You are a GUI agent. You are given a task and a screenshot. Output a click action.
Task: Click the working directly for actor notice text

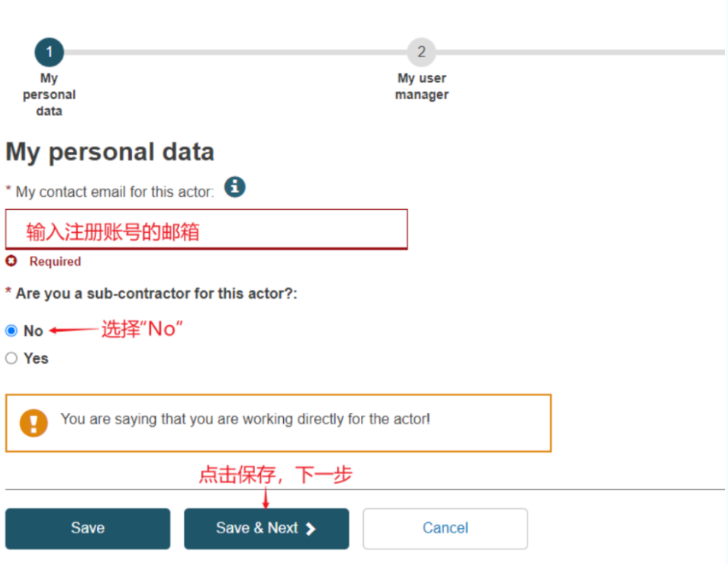(x=245, y=420)
